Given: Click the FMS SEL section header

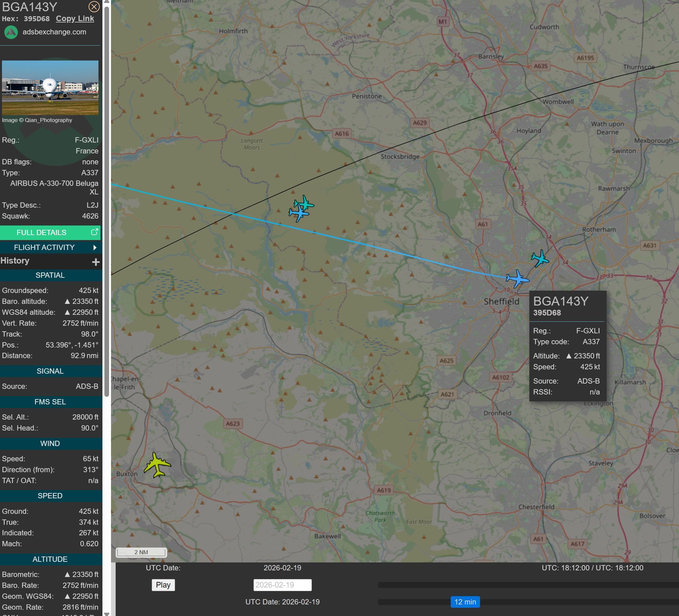Looking at the screenshot, I should point(50,402).
